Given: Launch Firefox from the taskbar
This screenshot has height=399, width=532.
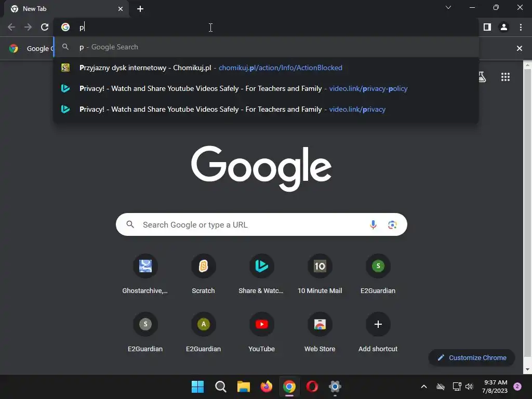Looking at the screenshot, I should point(267,387).
